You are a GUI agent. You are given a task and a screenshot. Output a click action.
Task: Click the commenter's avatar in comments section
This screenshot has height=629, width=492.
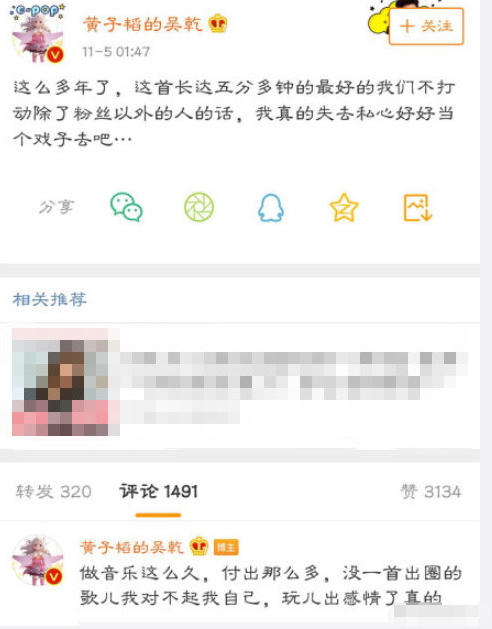[37, 560]
